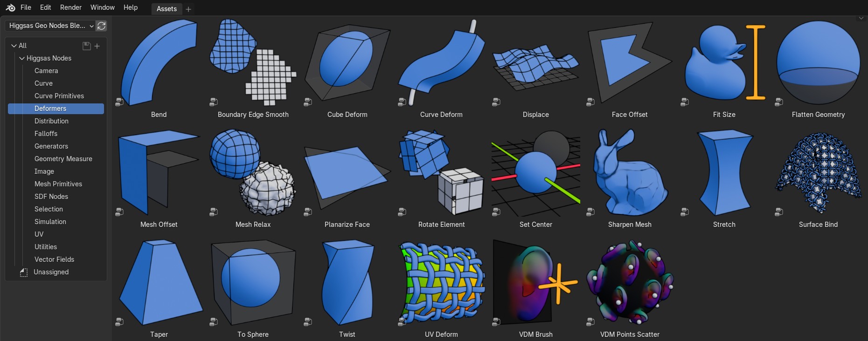The image size is (868, 341).
Task: Pick the UV Deform woven asset icon
Action: [441, 283]
